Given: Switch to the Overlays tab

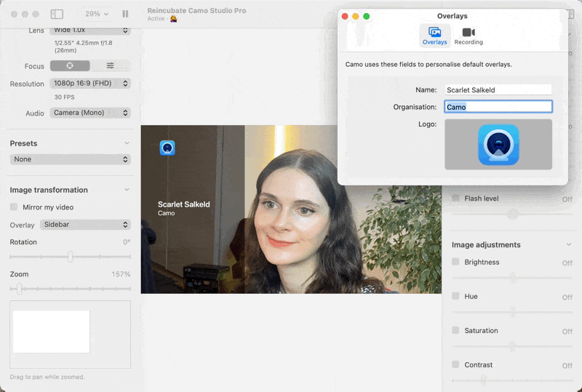Looking at the screenshot, I should (434, 36).
